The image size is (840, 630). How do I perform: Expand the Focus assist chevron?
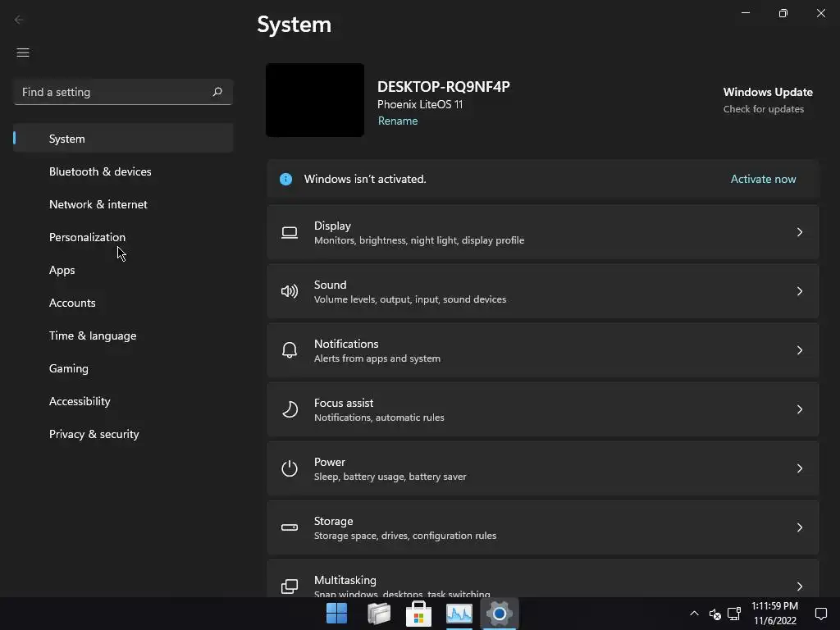799,409
